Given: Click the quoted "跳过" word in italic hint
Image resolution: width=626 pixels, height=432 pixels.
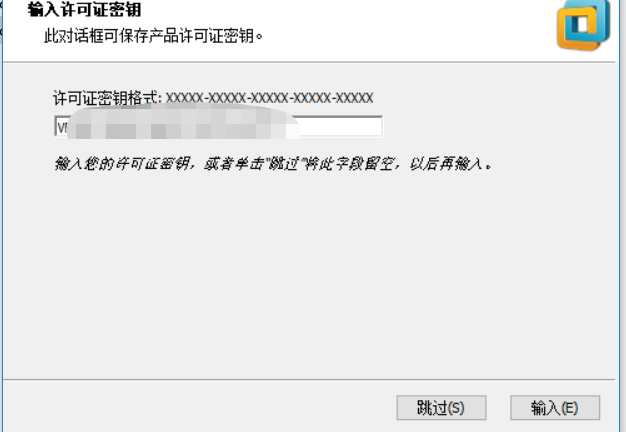Looking at the screenshot, I should tap(283, 164).
